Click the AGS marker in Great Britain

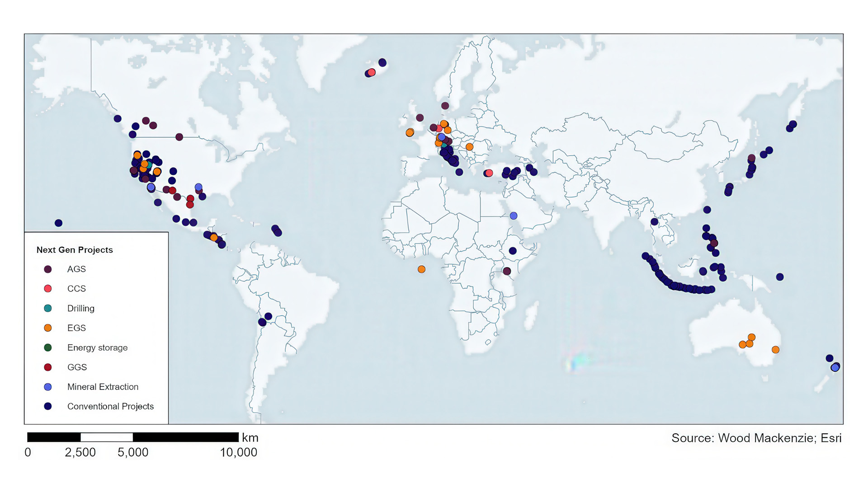[420, 117]
